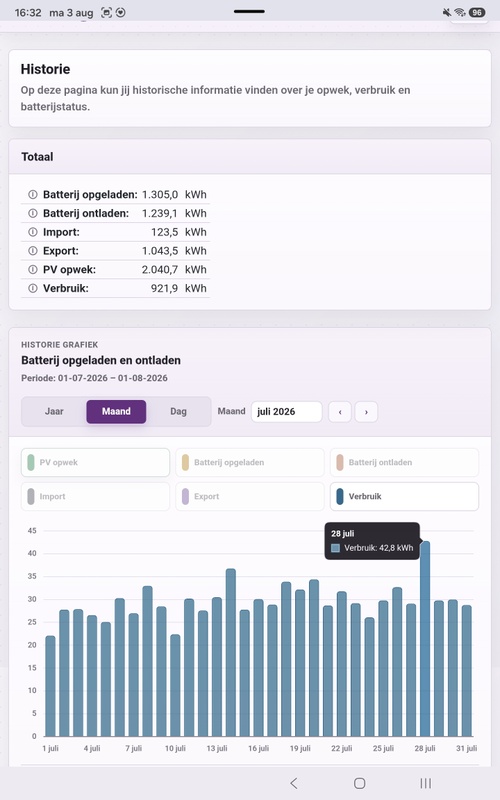The image size is (500, 800).
Task: Select the 31 juli bar
Action: (x=466, y=671)
